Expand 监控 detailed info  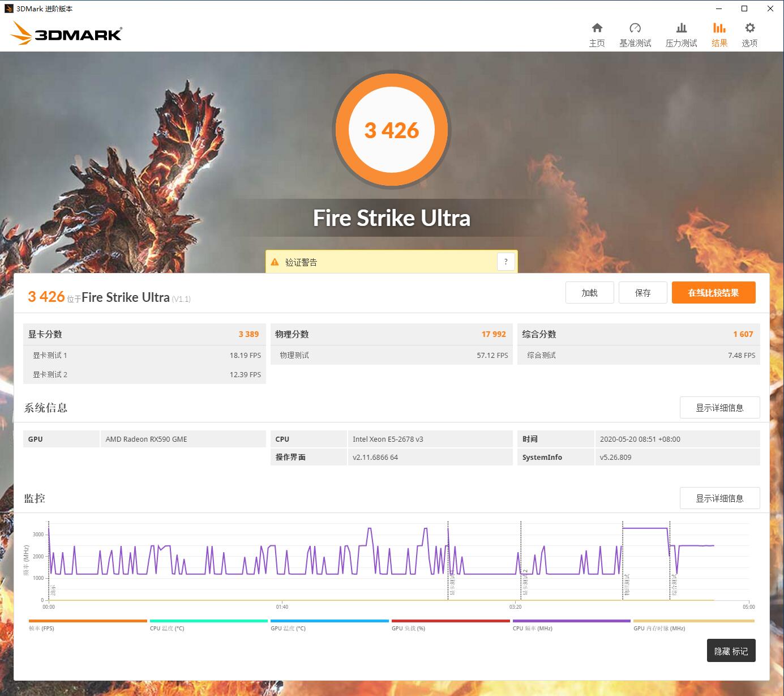719,498
